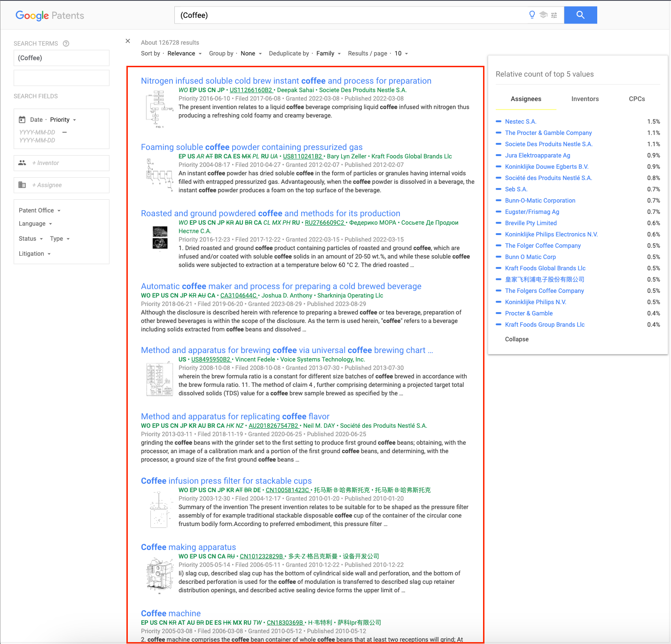The image size is (671, 644).
Task: Click the blue search magnifier button
Action: coord(580,15)
